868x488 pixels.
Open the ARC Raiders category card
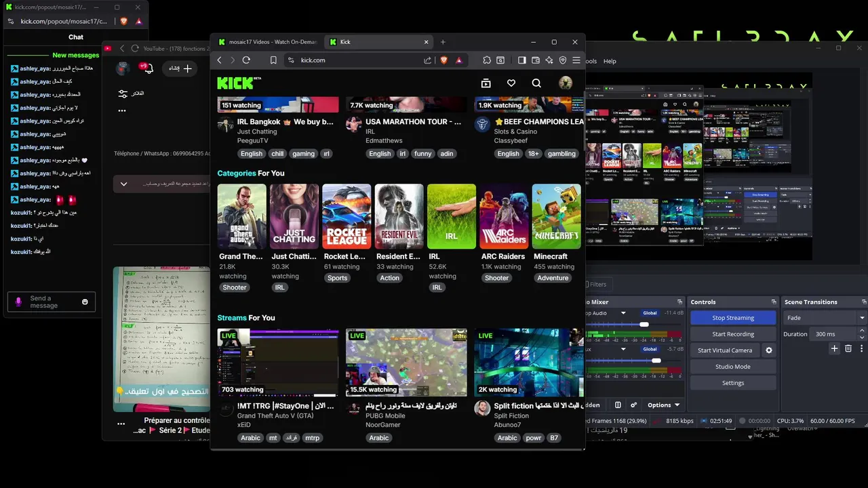(504, 216)
